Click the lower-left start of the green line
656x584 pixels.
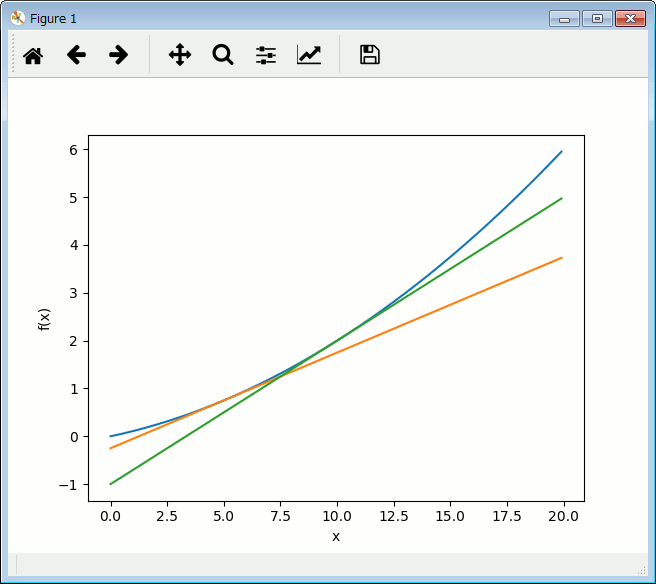(112, 483)
